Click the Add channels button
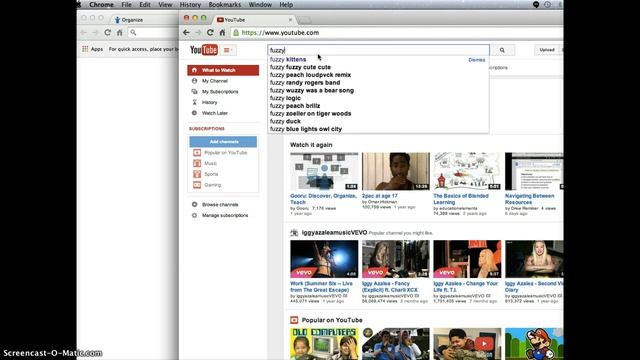The height and width of the screenshot is (360, 640). point(223,142)
